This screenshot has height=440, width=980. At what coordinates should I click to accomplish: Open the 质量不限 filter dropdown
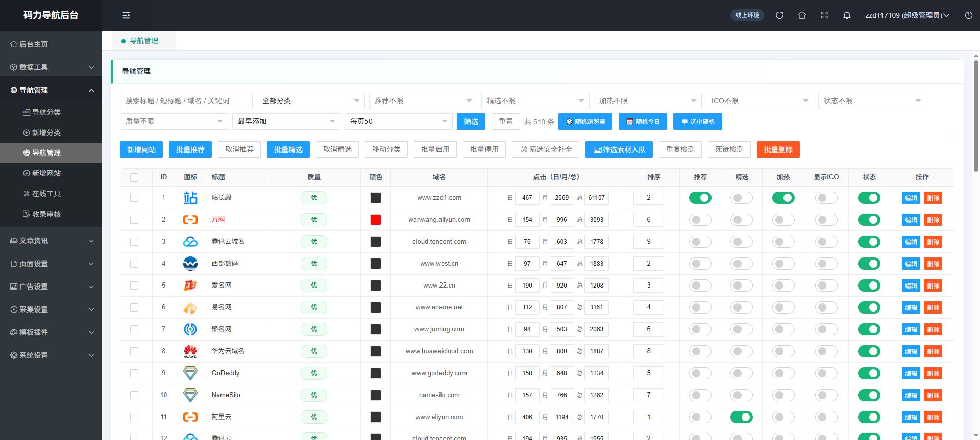coord(174,121)
